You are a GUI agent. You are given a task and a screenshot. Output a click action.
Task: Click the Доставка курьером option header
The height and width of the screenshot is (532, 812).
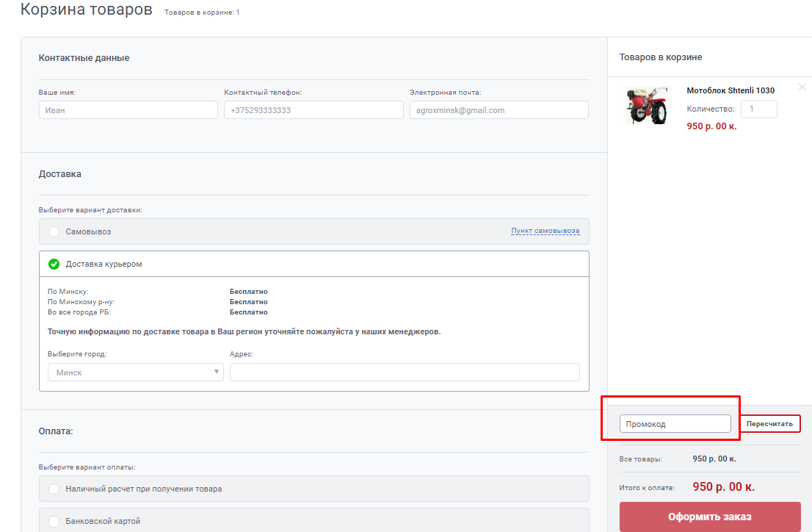tap(313, 264)
